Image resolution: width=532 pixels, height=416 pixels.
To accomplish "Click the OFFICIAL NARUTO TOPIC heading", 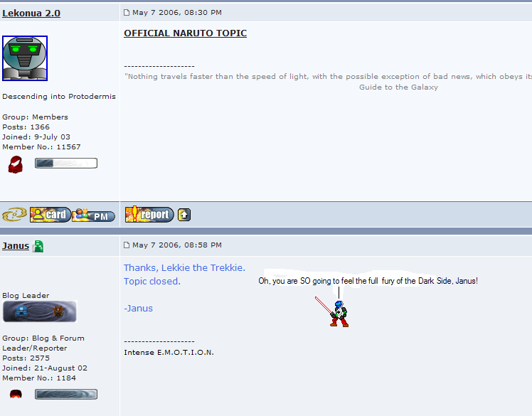I will 185,33.
